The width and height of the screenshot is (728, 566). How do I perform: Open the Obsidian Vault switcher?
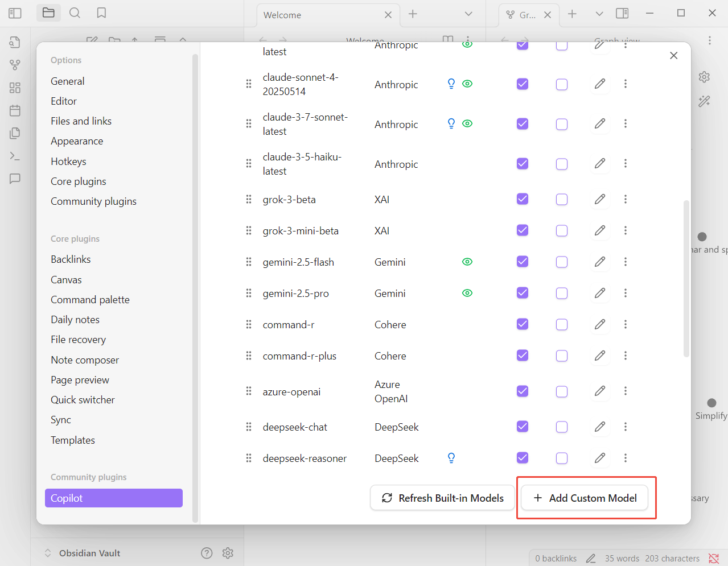[83, 553]
